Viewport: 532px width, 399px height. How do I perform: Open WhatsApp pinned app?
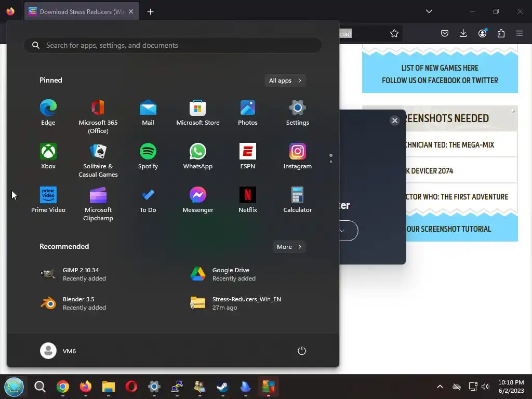[x=198, y=156]
